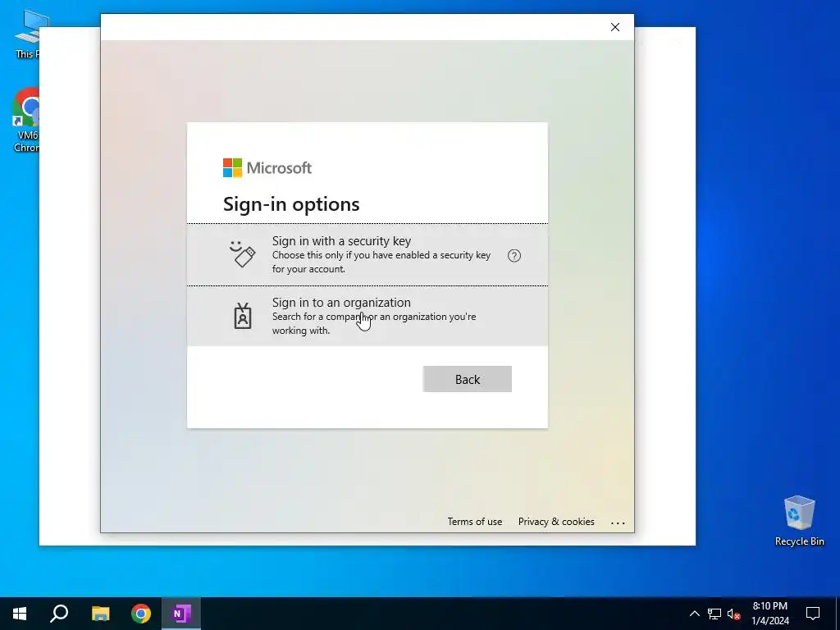Viewport: 840px width, 630px height.
Task: Open Google Chrome from the taskbar
Action: coord(141,614)
